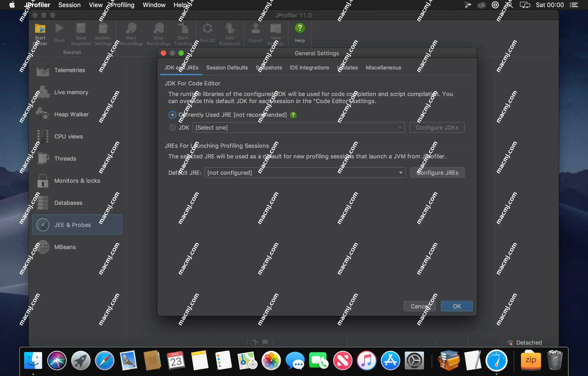Select the JEE & Probes sidebar section
The height and width of the screenshot is (376, 588).
(x=77, y=225)
